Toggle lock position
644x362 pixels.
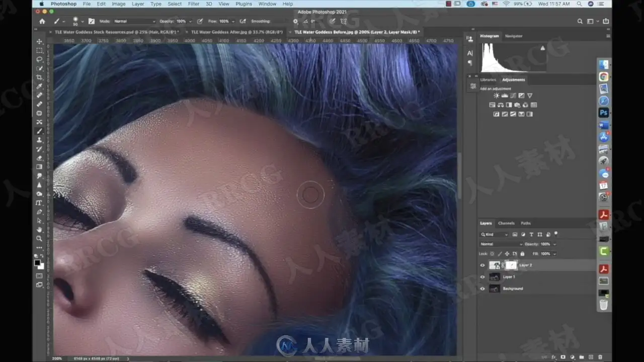[507, 254]
